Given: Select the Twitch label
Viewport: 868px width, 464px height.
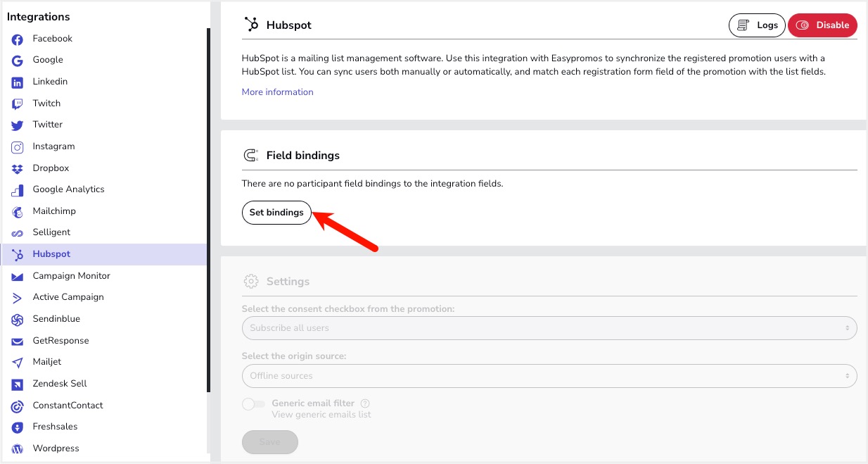Looking at the screenshot, I should pyautogui.click(x=46, y=104).
